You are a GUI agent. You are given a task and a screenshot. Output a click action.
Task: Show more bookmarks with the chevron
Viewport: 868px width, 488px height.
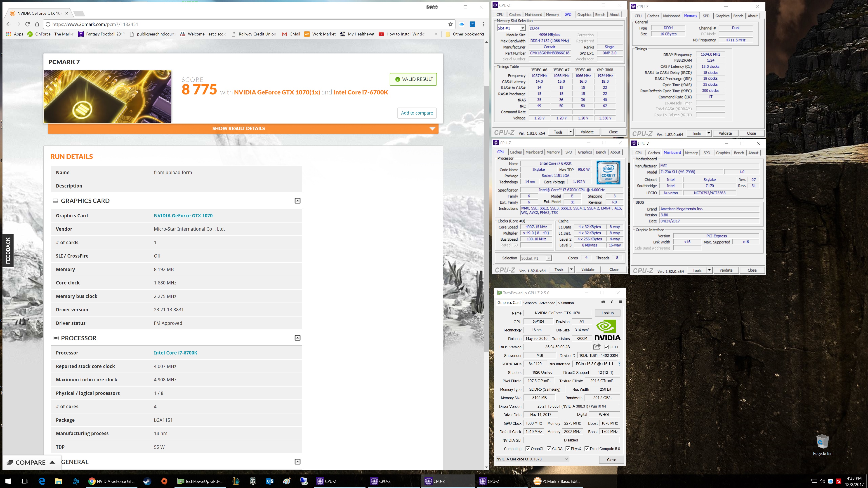[436, 34]
